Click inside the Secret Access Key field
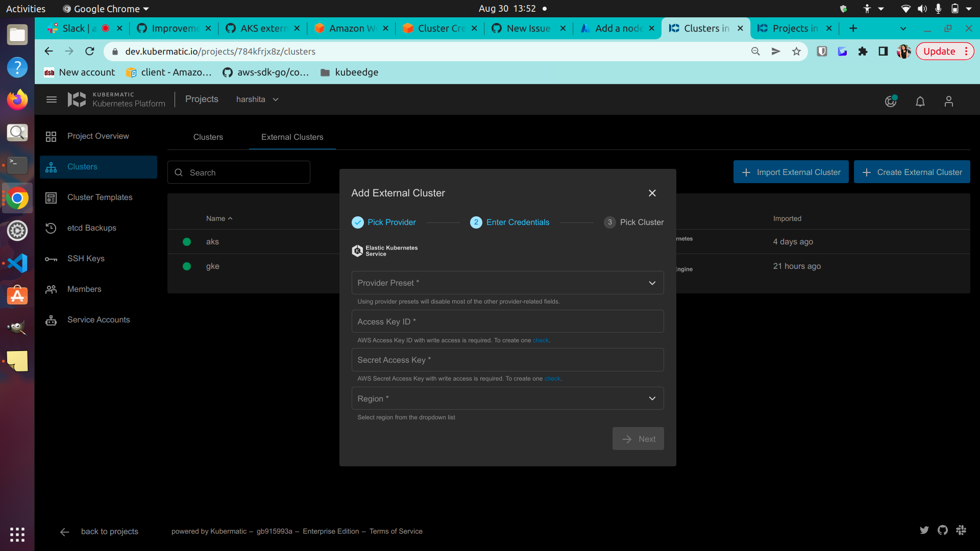 pyautogui.click(x=507, y=360)
